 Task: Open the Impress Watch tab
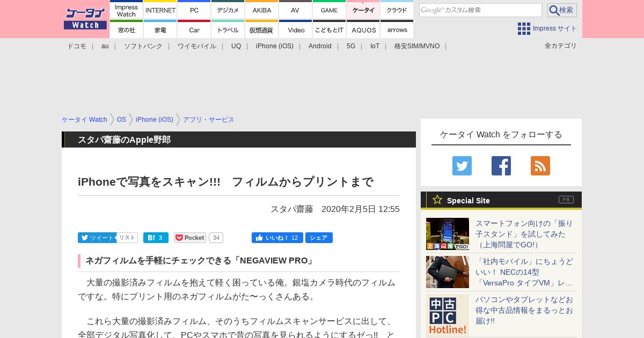click(127, 10)
